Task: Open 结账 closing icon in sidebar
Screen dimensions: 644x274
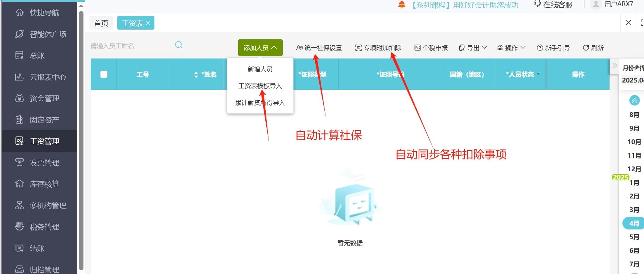Action: click(x=19, y=248)
